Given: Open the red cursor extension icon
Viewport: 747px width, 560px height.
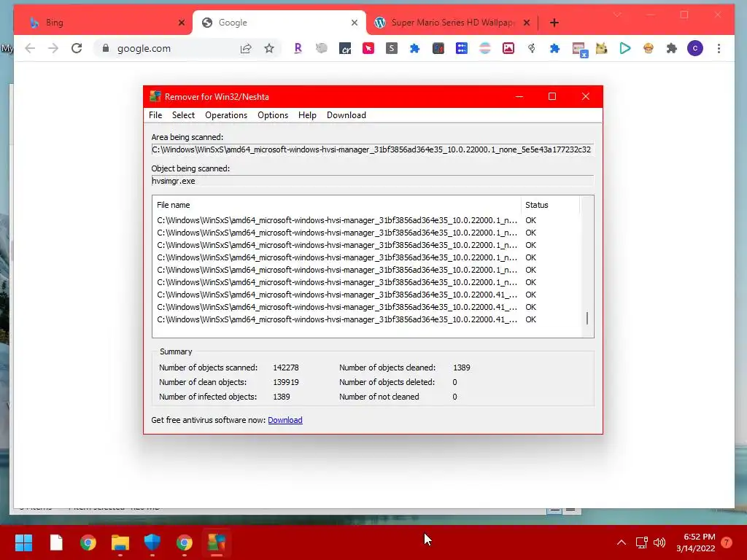Looking at the screenshot, I should click(368, 48).
